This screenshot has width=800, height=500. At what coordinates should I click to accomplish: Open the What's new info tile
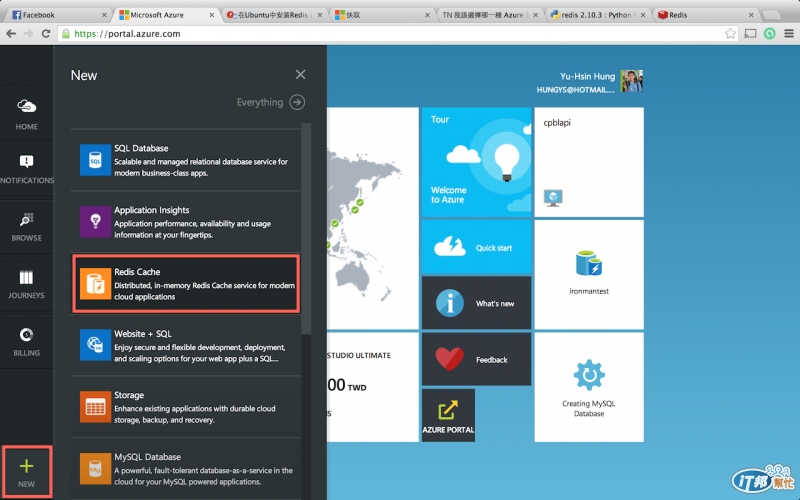pyautogui.click(x=476, y=303)
